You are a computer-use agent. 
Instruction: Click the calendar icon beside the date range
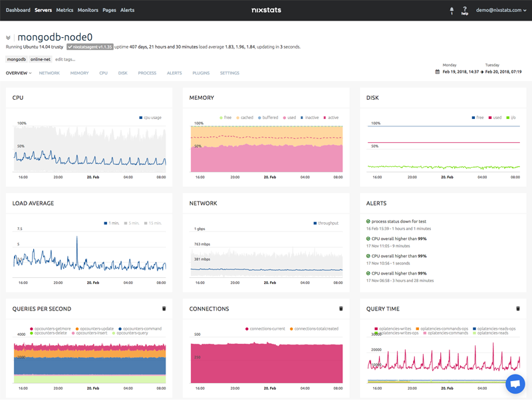[x=437, y=71]
